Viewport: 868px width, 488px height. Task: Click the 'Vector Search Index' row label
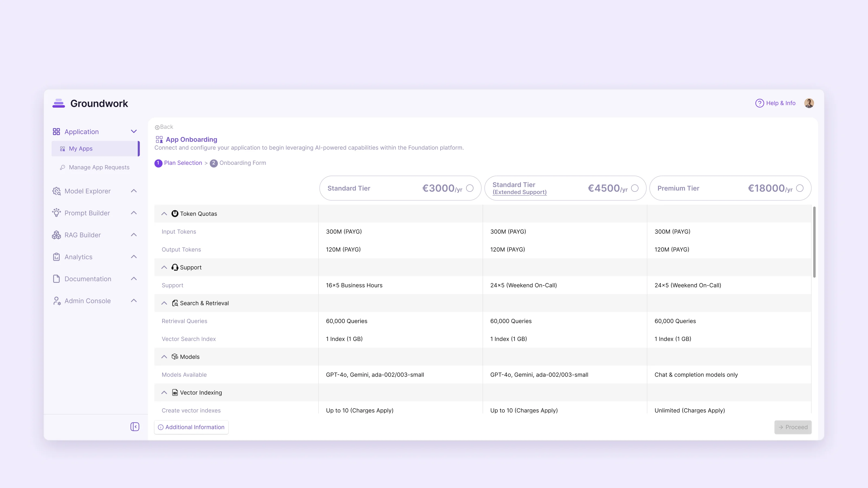point(189,339)
